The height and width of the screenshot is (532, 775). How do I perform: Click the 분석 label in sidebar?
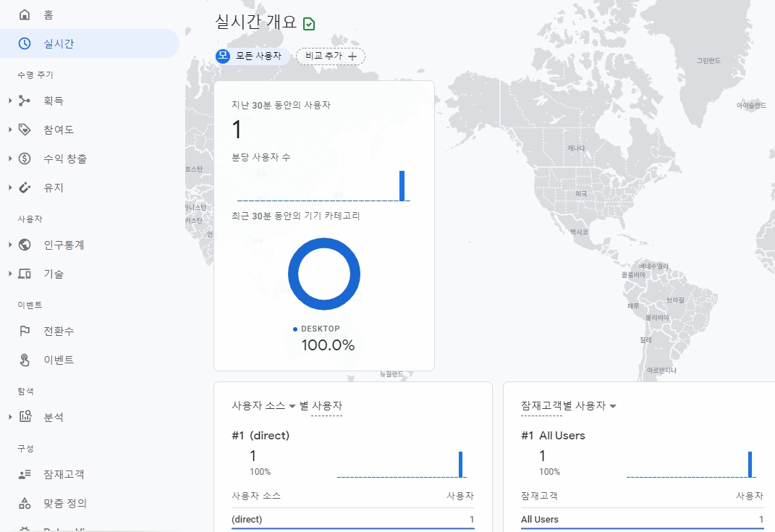[x=54, y=417]
